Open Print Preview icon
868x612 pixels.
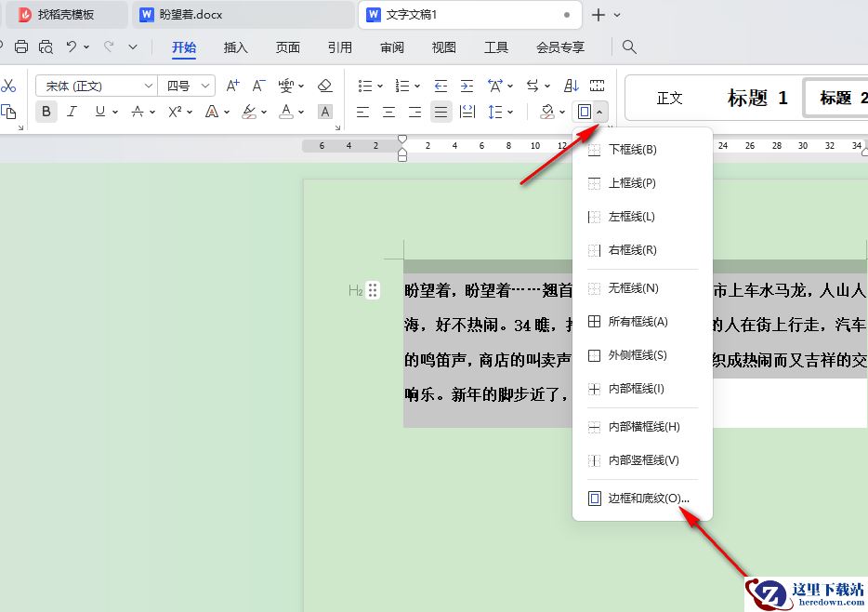coord(46,47)
